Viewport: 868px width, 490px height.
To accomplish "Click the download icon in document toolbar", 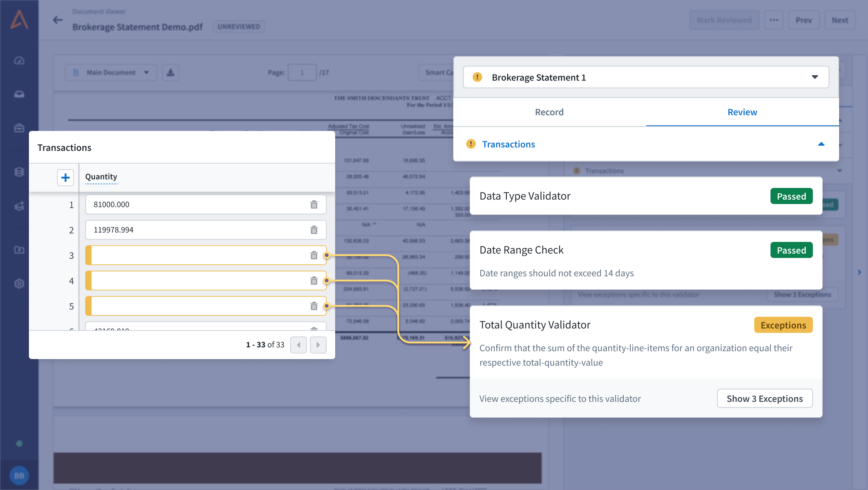I will 171,72.
